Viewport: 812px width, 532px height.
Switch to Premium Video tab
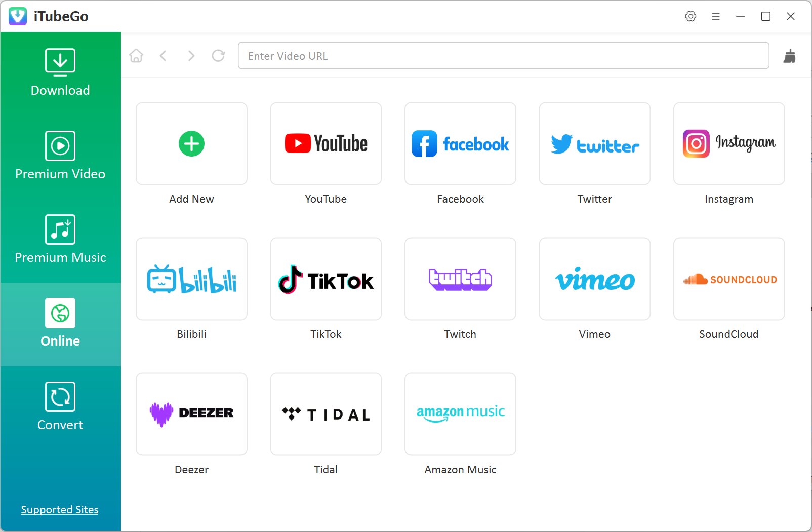pos(60,156)
